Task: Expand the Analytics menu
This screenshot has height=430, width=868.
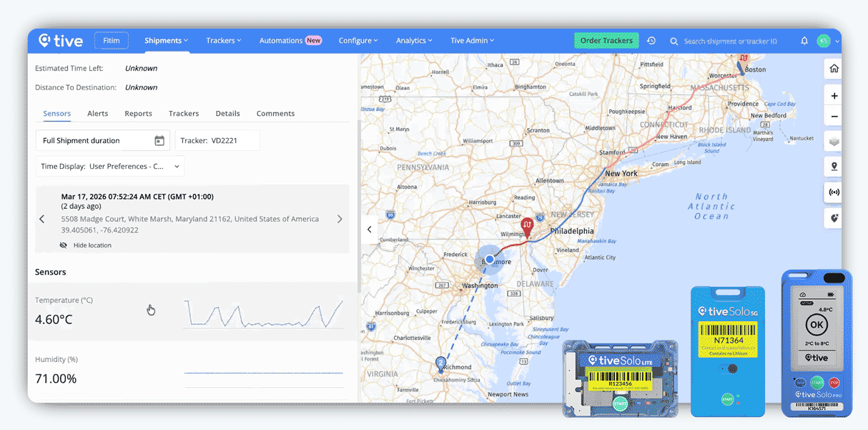Action: pos(415,41)
